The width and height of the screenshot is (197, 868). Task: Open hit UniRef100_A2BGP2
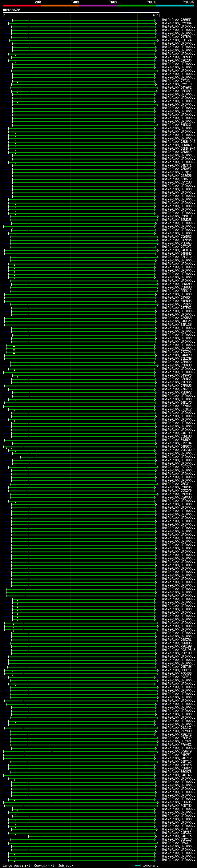pyautogui.click(x=177, y=393)
